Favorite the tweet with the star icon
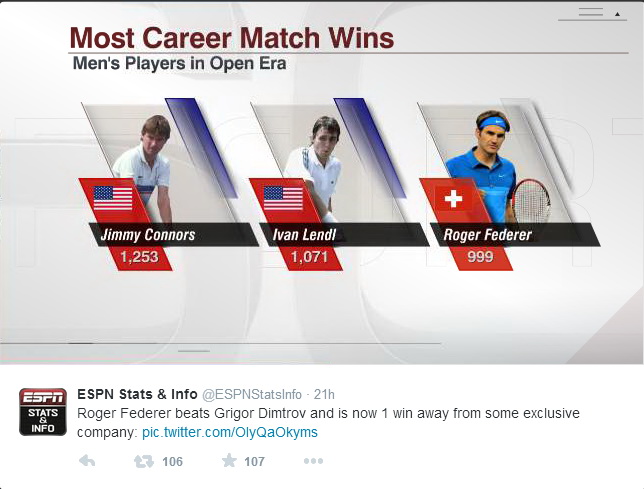Image resolution: width=644 pixels, height=489 pixels. (x=229, y=460)
